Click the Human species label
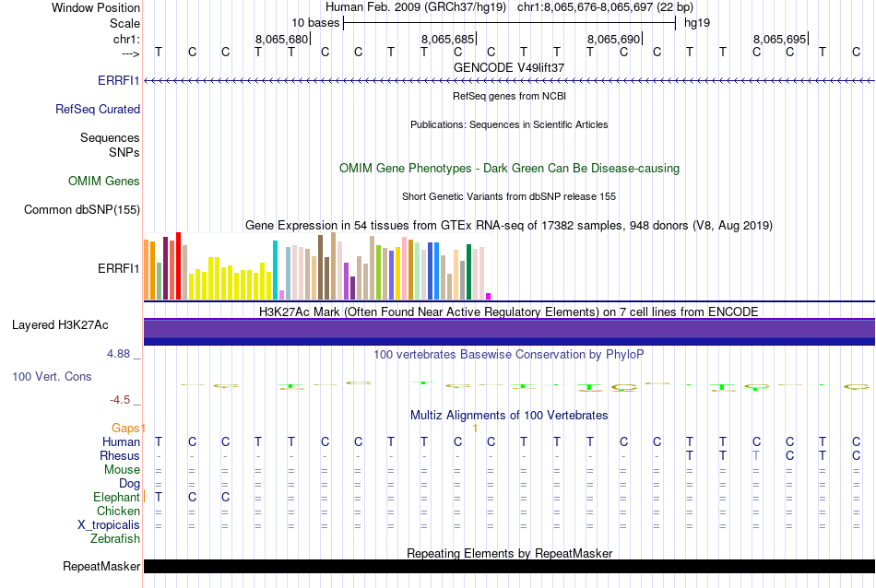 [x=121, y=442]
